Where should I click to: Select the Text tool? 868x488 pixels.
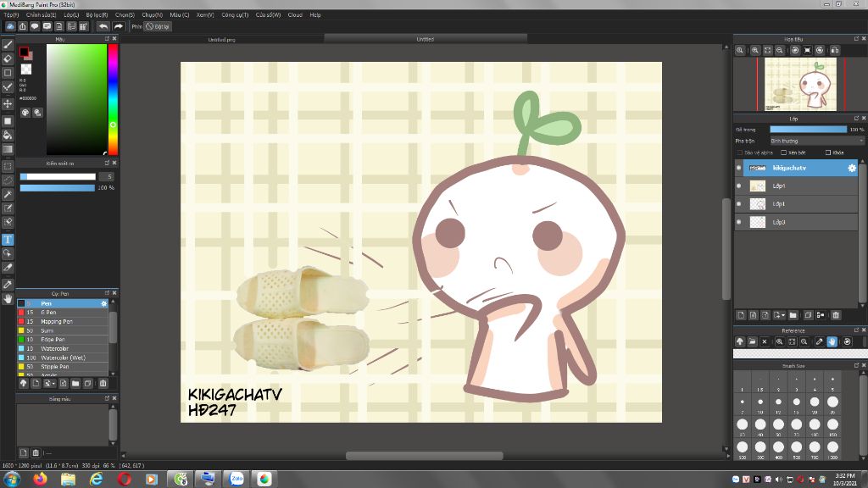click(8, 240)
